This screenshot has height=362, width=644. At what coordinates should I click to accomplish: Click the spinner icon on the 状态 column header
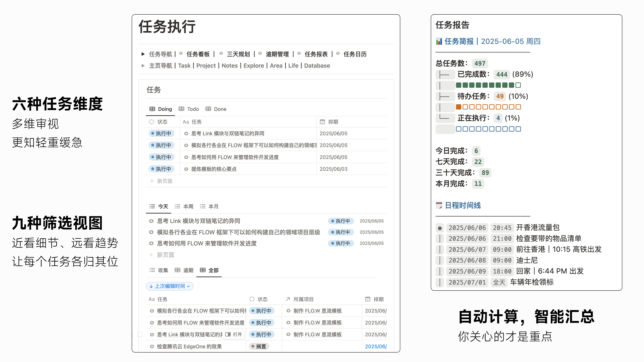click(151, 122)
